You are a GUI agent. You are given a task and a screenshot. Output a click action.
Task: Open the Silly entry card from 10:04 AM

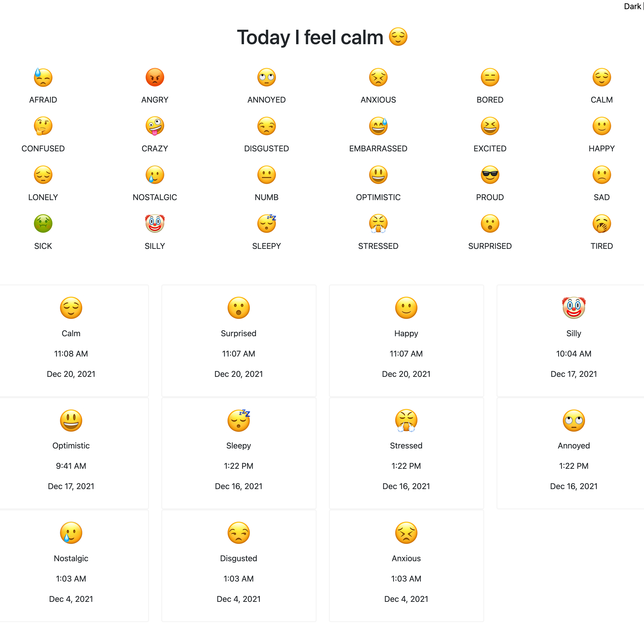[x=570, y=341]
